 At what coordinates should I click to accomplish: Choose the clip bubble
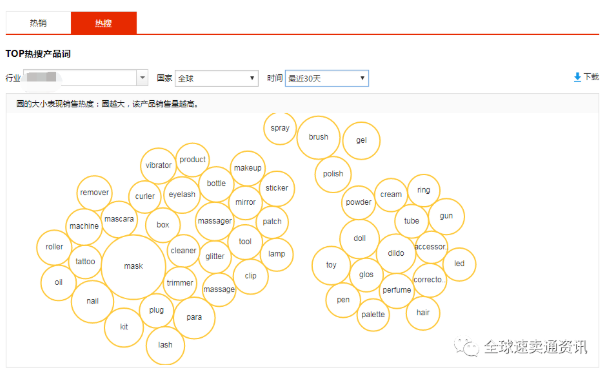pyautogui.click(x=250, y=276)
